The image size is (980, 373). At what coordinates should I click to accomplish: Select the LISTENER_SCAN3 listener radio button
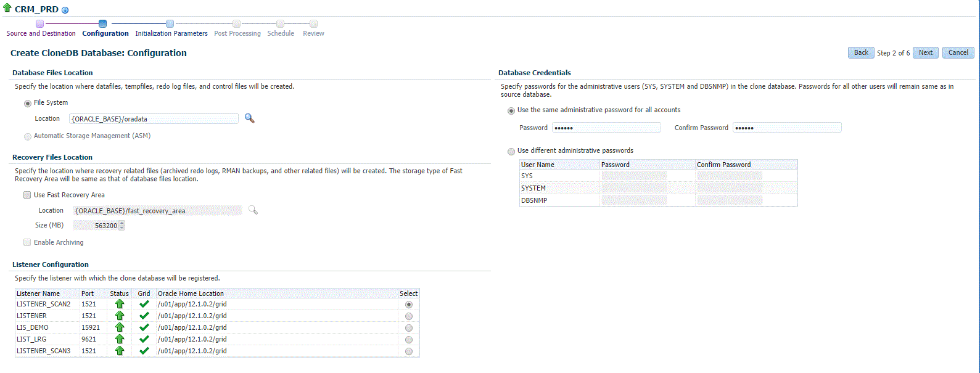pos(409,351)
